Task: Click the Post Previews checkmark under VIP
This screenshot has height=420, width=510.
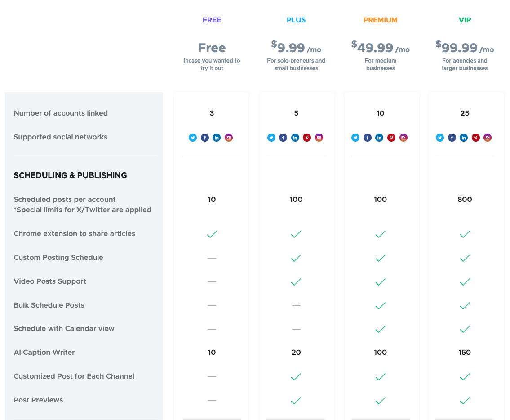Action: pyautogui.click(x=465, y=401)
